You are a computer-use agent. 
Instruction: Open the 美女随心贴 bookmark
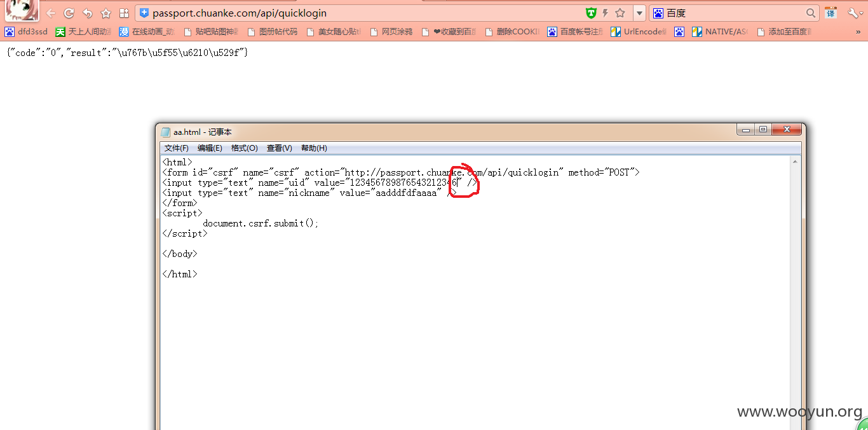[x=334, y=32]
